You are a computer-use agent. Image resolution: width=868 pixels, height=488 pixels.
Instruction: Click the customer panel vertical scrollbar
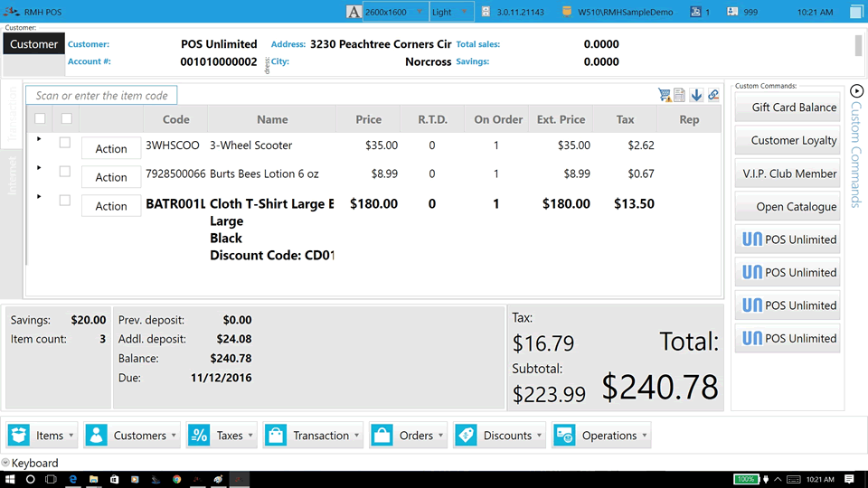[x=859, y=45]
